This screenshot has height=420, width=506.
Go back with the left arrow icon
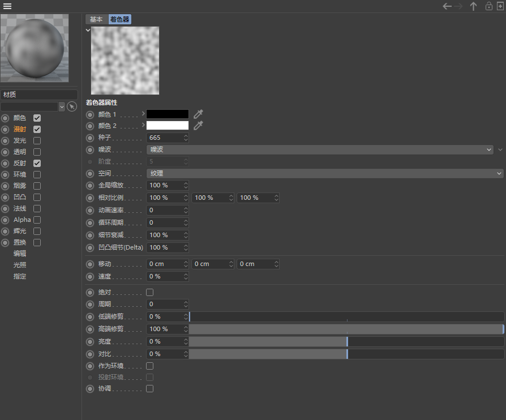[447, 6]
